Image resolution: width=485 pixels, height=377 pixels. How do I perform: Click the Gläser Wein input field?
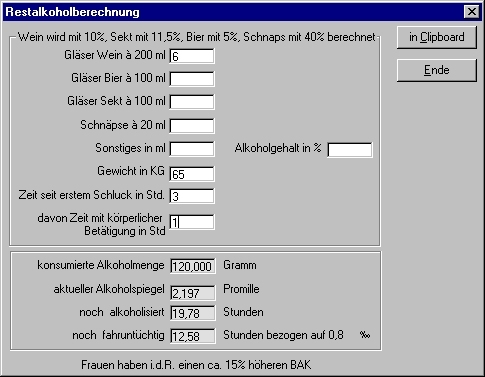[x=192, y=56]
